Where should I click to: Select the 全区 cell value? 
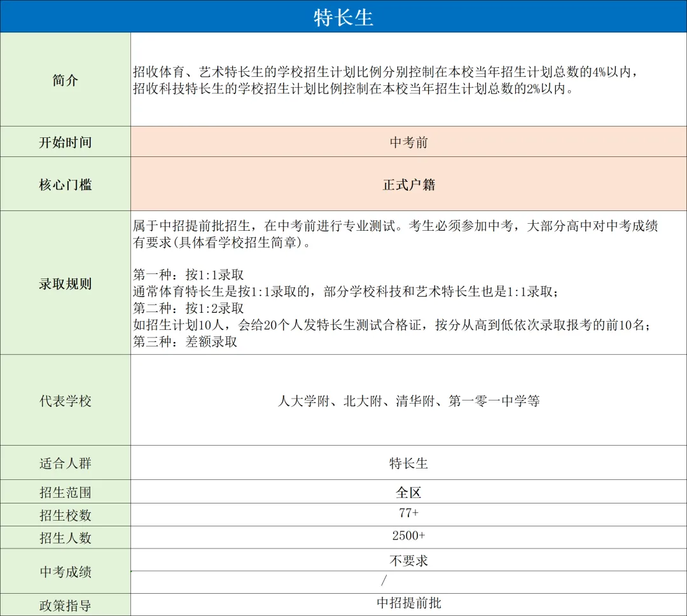click(x=408, y=491)
